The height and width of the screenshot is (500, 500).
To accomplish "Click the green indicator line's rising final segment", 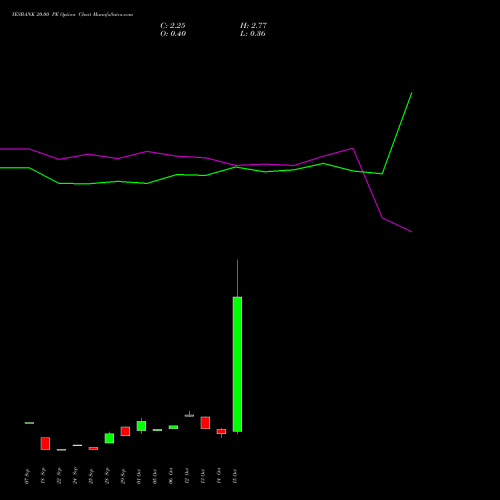I will 397,133.
